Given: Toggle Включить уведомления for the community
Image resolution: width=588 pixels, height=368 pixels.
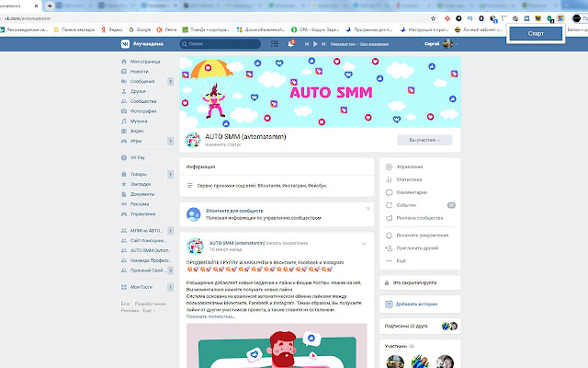Looking at the screenshot, I should pos(423,236).
